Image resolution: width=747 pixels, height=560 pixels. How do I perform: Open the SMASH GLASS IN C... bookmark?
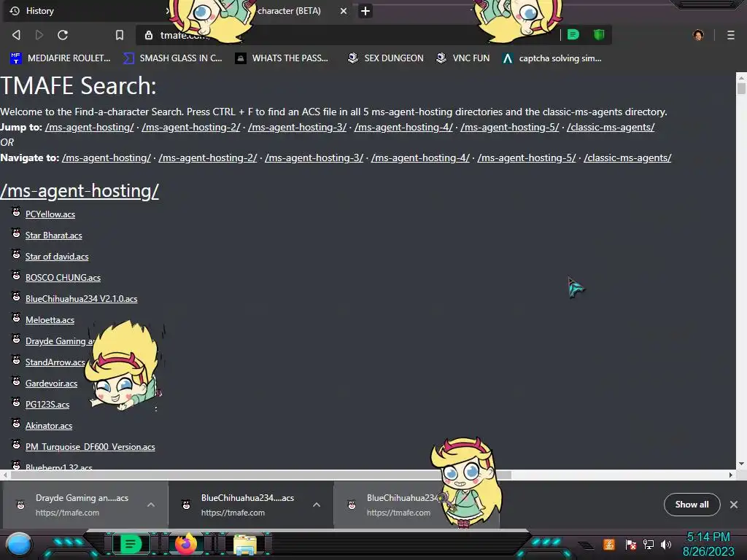coord(172,58)
